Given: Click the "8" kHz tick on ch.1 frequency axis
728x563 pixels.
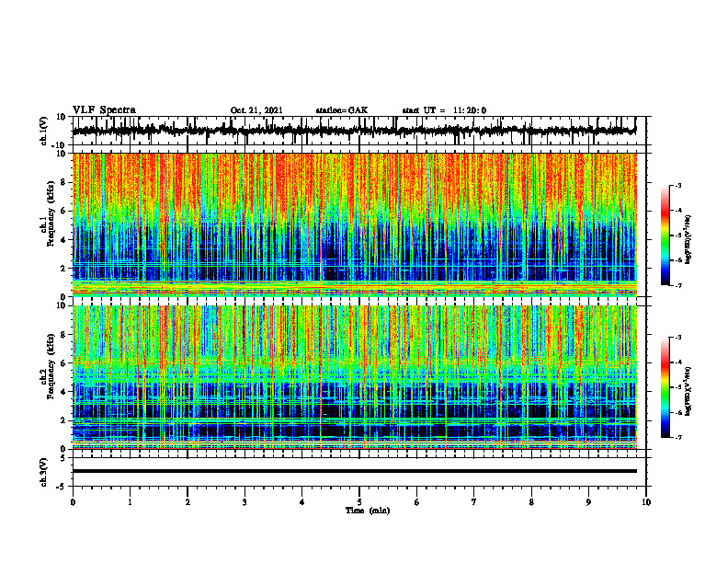Looking at the screenshot, I should [x=63, y=182].
